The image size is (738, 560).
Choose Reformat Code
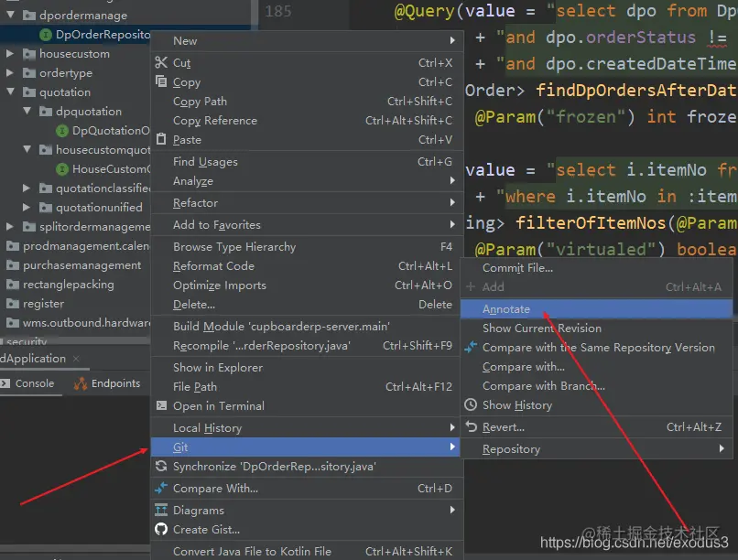306,266
